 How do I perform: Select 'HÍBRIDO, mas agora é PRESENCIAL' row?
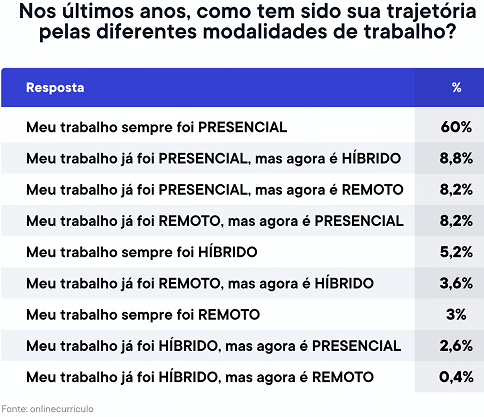242,346
